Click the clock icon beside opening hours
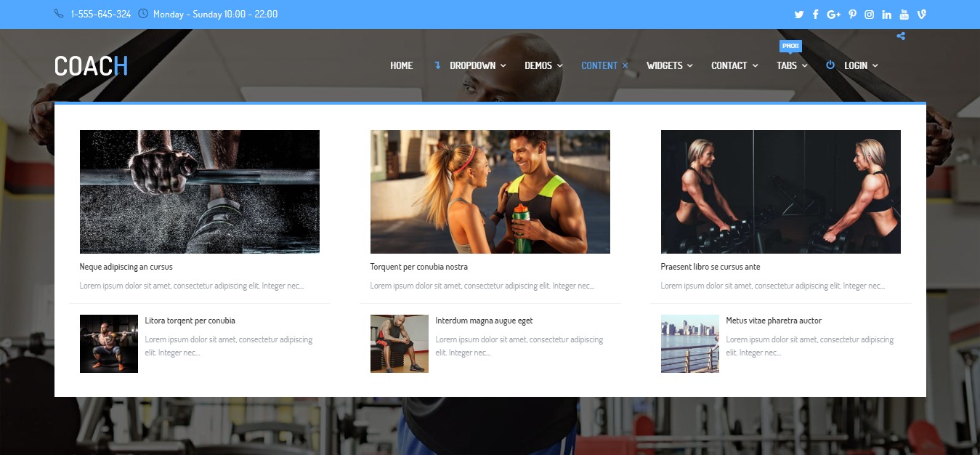Viewport: 980px width, 455px height. pos(142,14)
